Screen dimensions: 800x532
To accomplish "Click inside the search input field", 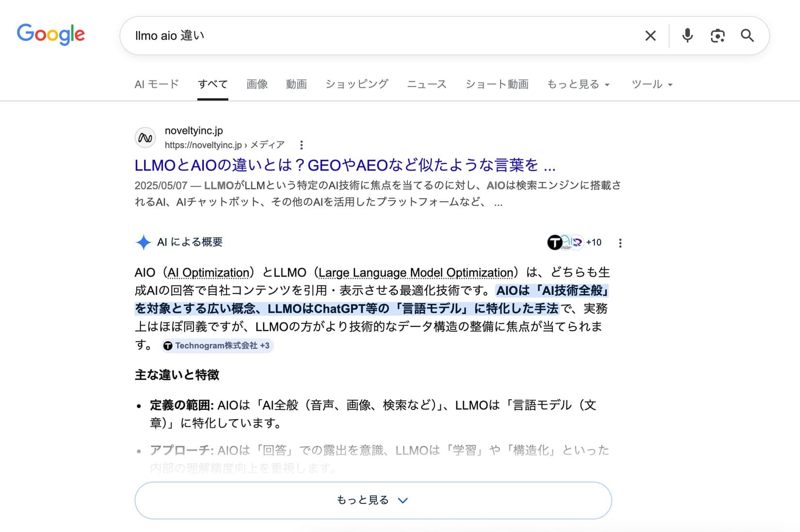I will (339, 35).
